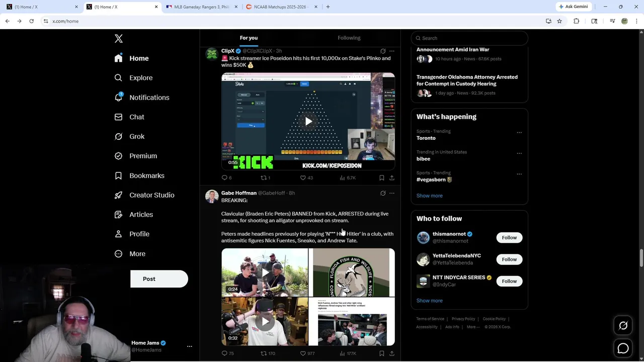The width and height of the screenshot is (644, 362).
Task: Open Premium in the sidebar
Action: click(135, 156)
